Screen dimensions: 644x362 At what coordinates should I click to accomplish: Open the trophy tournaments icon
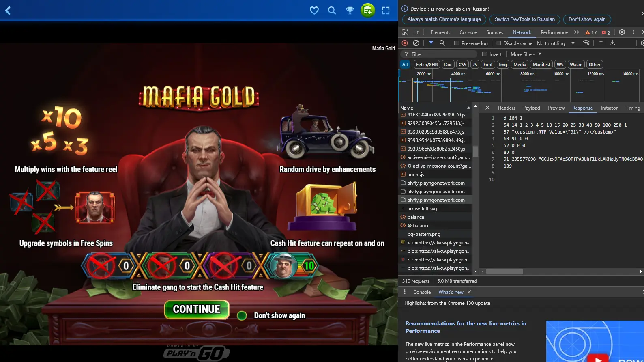tap(350, 11)
